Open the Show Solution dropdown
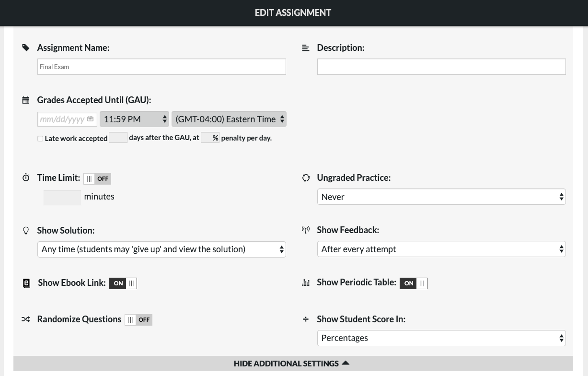The width and height of the screenshot is (588, 376). click(161, 249)
